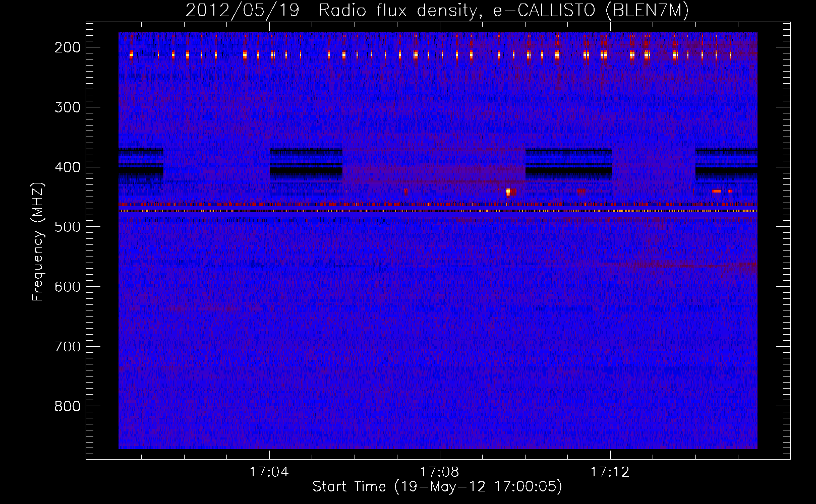816x504 pixels.
Task: Click the 17:04 time tick label
Action: (269, 472)
